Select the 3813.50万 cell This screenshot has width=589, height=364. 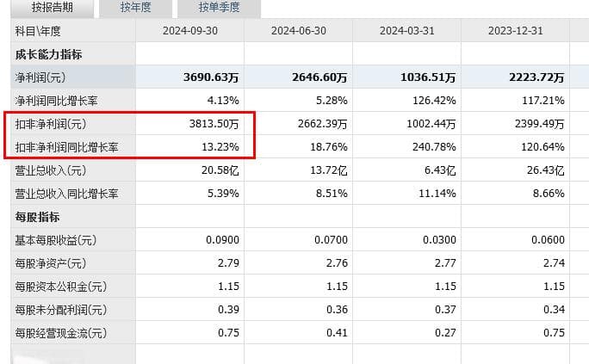click(x=214, y=124)
